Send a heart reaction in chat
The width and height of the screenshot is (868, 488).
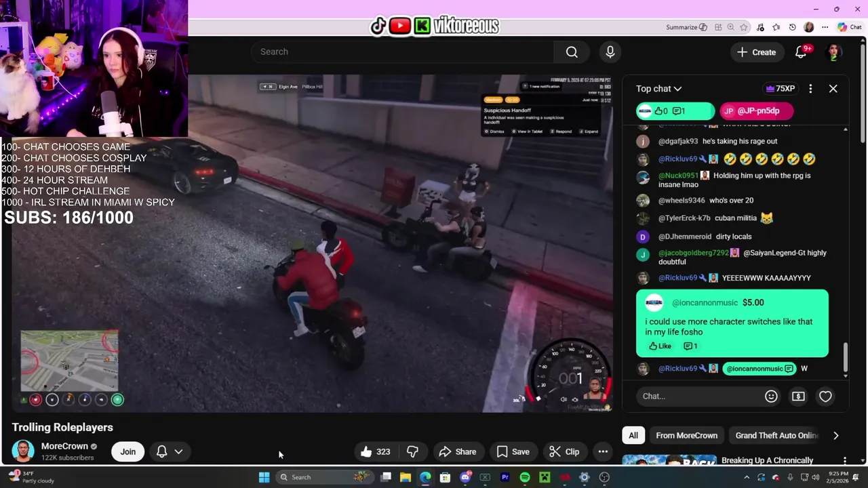pyautogui.click(x=825, y=396)
